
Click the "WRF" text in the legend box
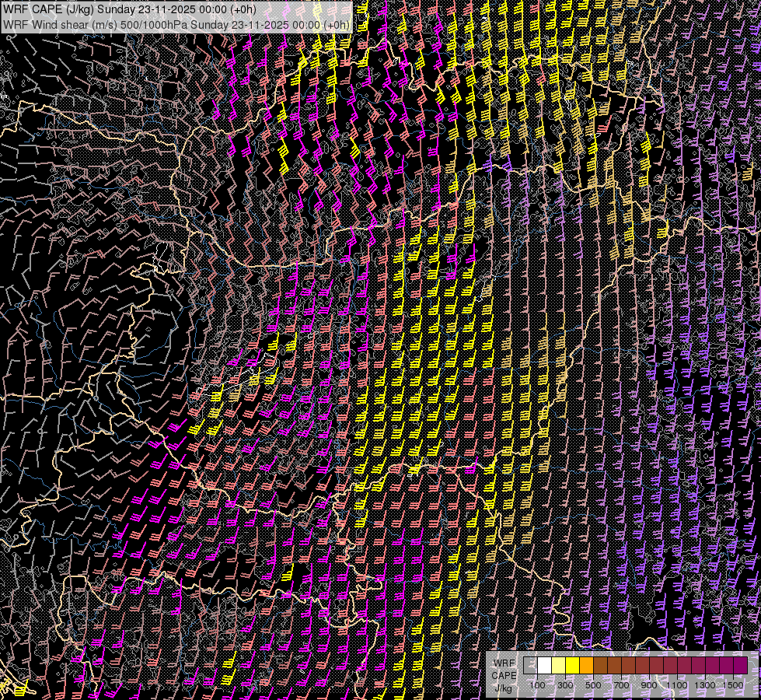tap(504, 663)
